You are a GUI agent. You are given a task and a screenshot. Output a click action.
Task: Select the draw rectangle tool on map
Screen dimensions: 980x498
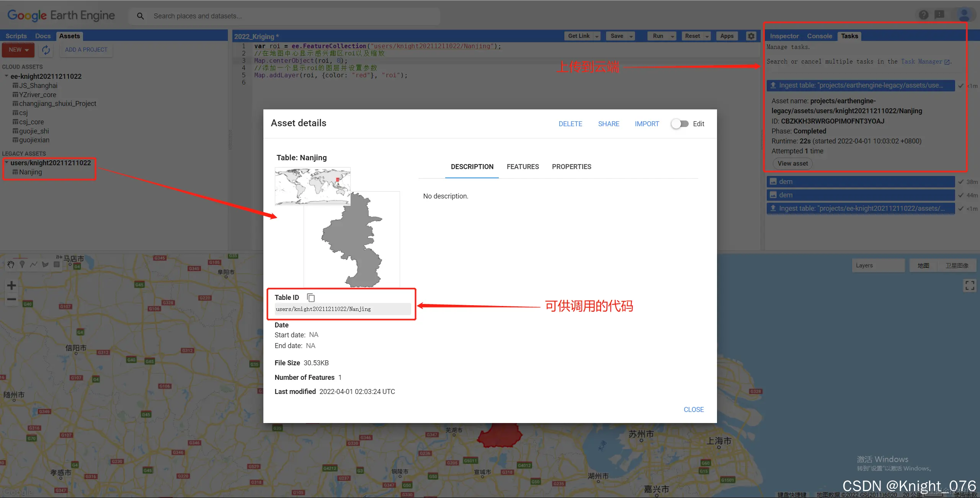57,264
